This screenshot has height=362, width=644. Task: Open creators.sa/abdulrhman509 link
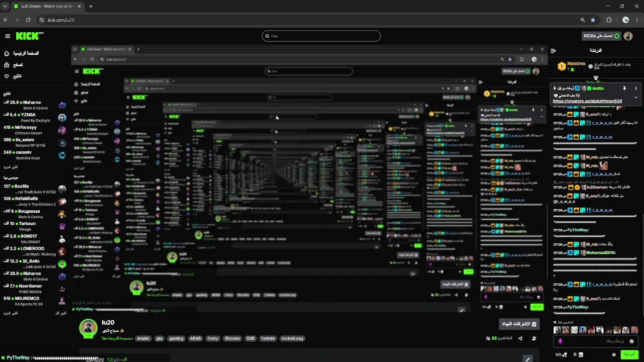click(587, 101)
